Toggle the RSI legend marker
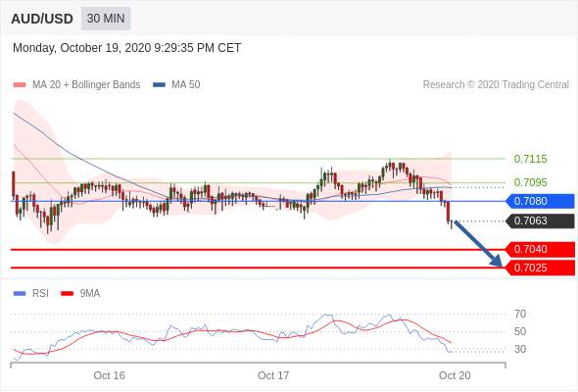The image size is (578, 392). [20, 294]
